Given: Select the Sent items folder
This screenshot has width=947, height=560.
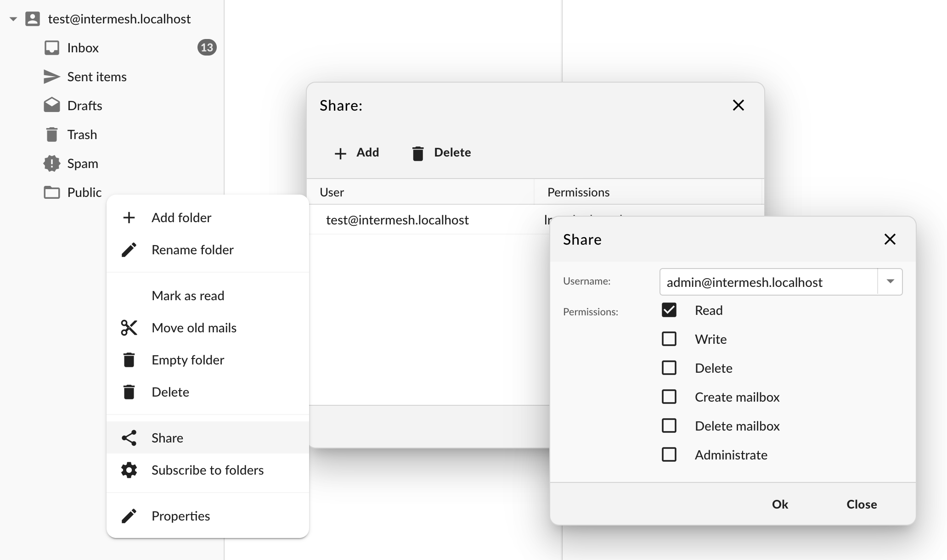Looking at the screenshot, I should 97,77.
